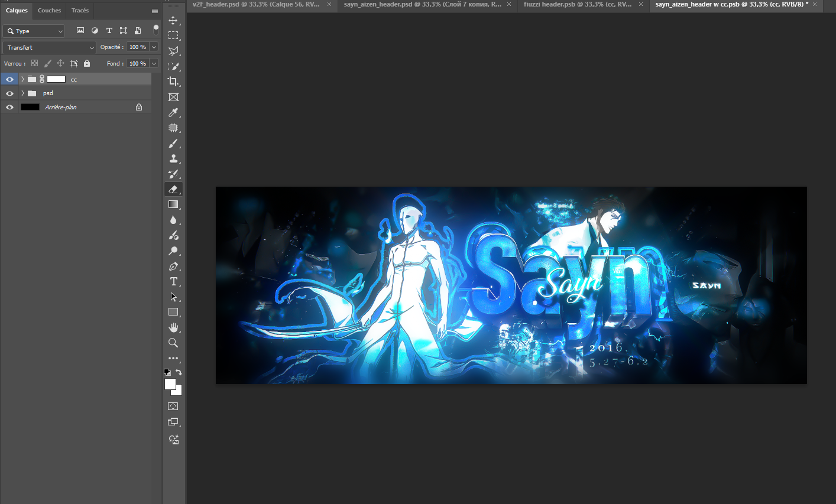Select the Hand tool
Screen dimensions: 836x504
(x=173, y=327)
